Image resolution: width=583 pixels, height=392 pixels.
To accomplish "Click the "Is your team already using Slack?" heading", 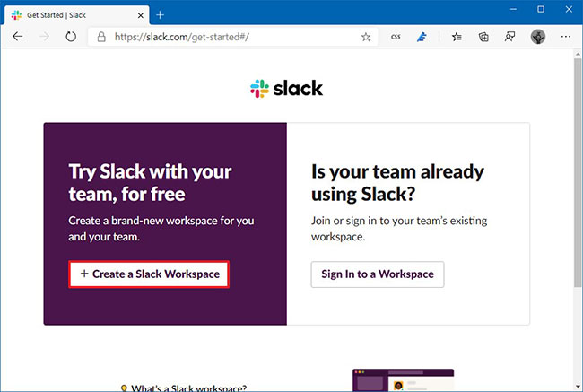I will [397, 183].
